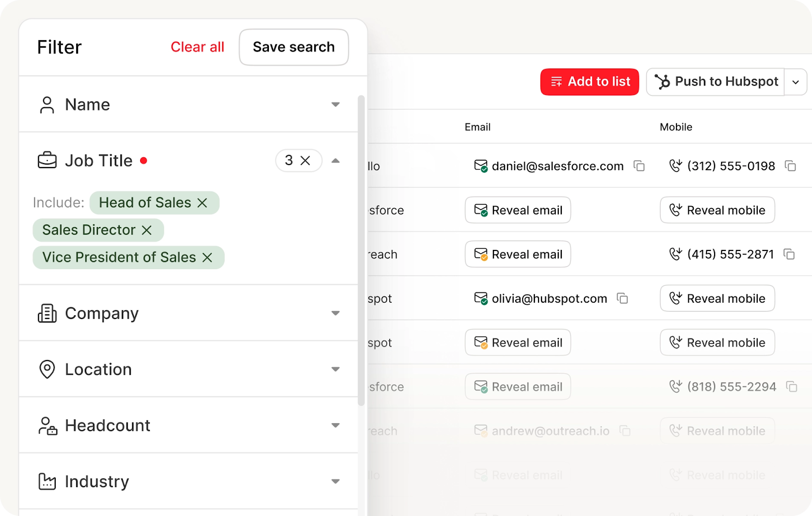The width and height of the screenshot is (812, 516).
Task: Click the Add to list button
Action: coord(590,82)
